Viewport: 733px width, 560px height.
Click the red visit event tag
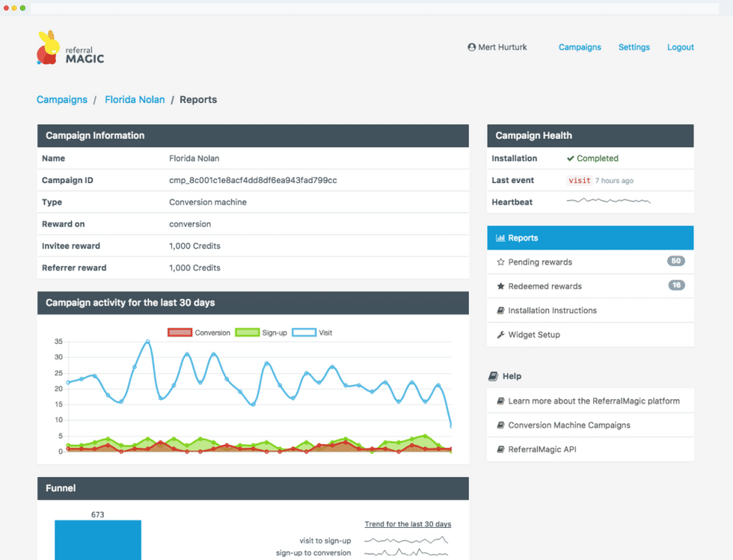pyautogui.click(x=580, y=180)
